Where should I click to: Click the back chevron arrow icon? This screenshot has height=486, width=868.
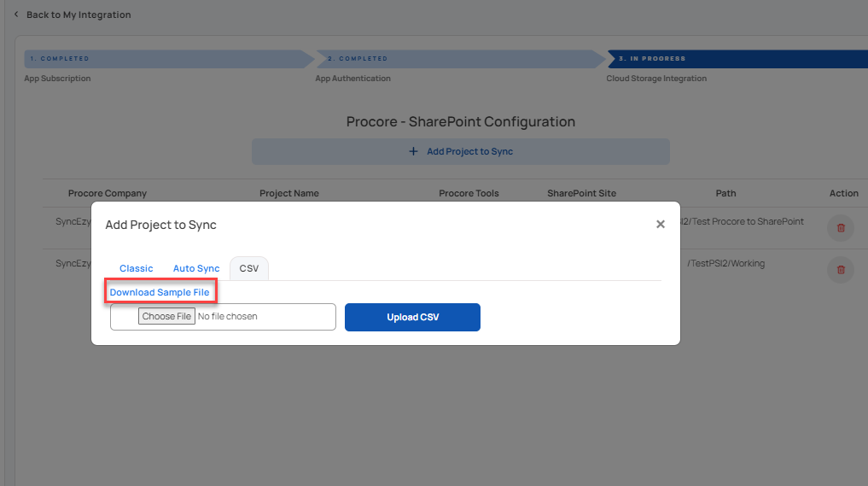coord(16,15)
